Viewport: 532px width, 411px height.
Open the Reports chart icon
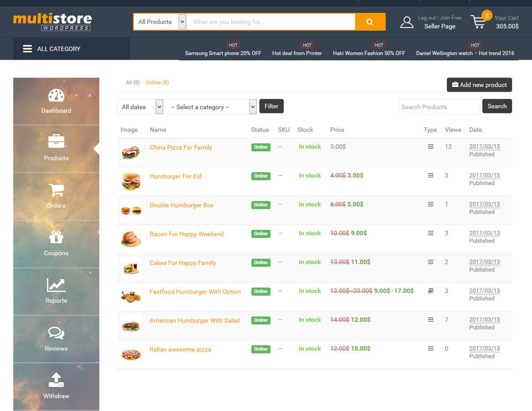(56, 285)
